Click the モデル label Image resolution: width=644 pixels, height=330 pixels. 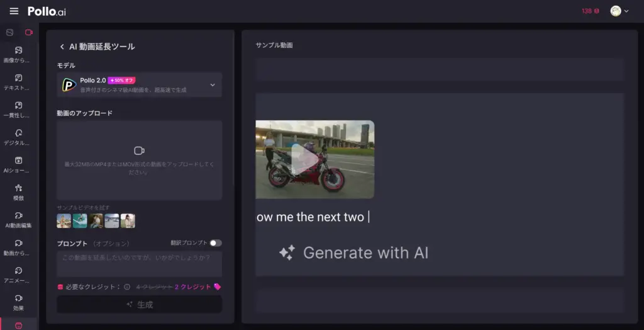coord(65,65)
